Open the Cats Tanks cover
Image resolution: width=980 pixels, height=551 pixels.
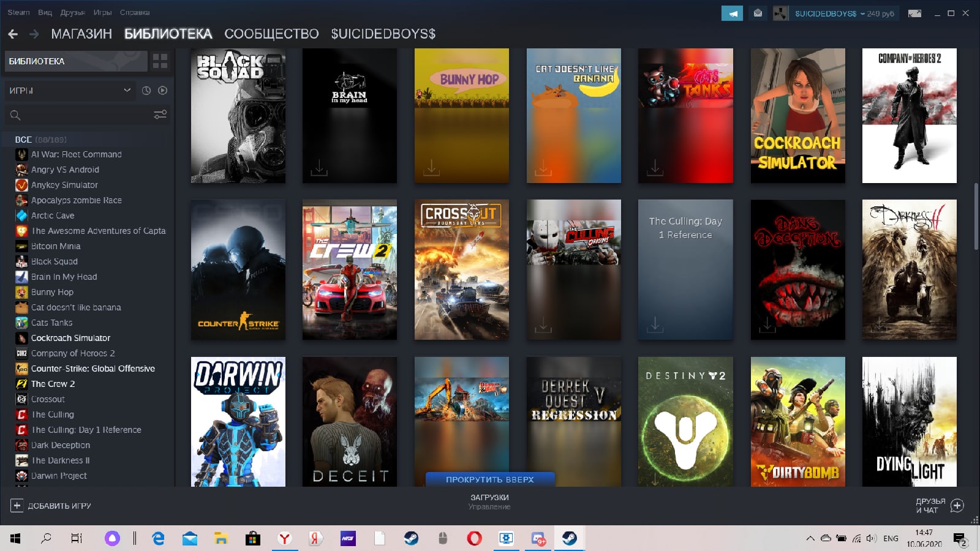pyautogui.click(x=685, y=116)
